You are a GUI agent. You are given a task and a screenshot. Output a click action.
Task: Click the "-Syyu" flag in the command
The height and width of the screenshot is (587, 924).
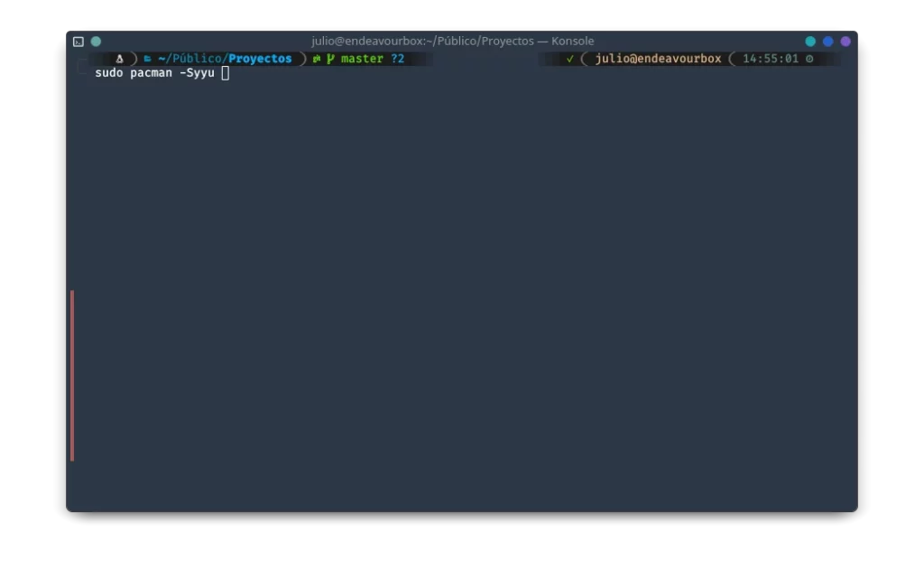[197, 73]
